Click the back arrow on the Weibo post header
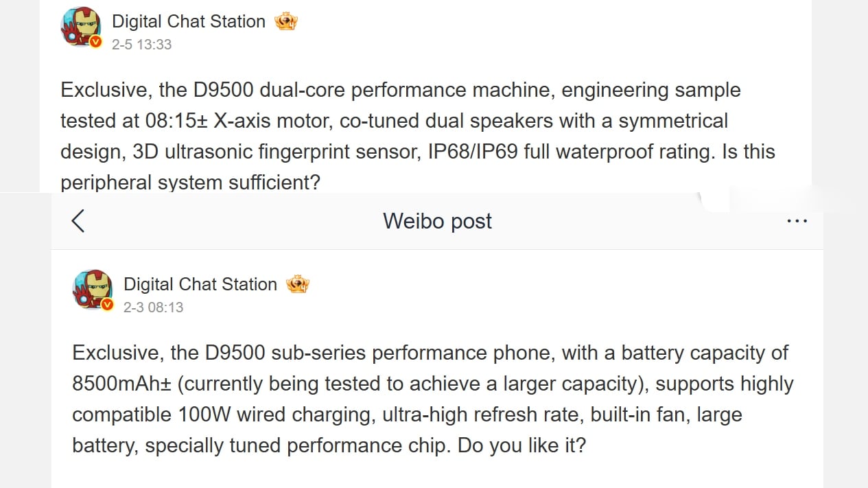The height and width of the screenshot is (488, 868). (x=78, y=221)
